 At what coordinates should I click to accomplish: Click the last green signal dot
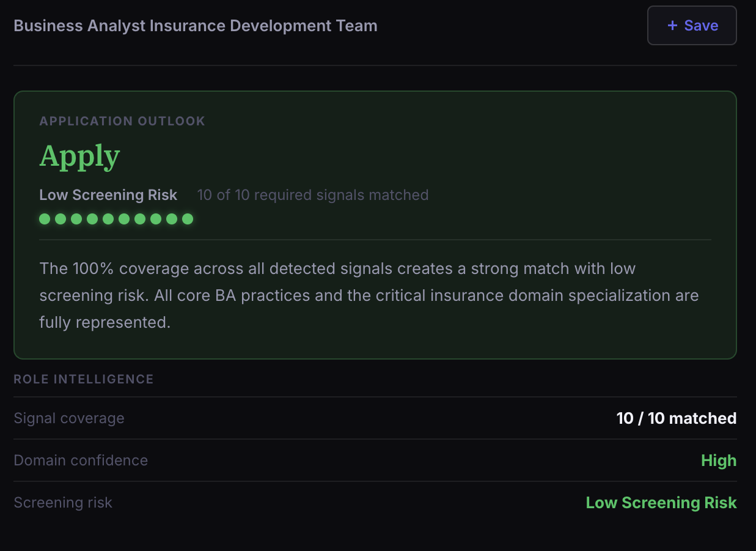pyautogui.click(x=188, y=219)
